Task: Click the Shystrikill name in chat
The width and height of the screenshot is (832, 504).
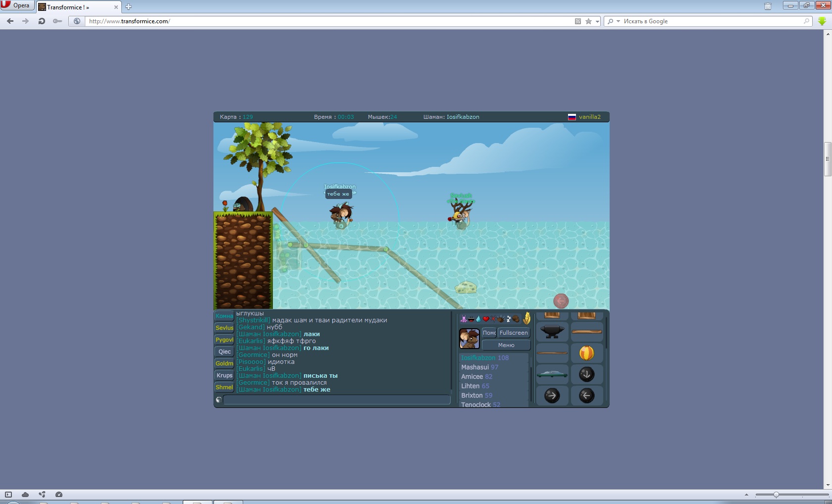Action: click(253, 320)
